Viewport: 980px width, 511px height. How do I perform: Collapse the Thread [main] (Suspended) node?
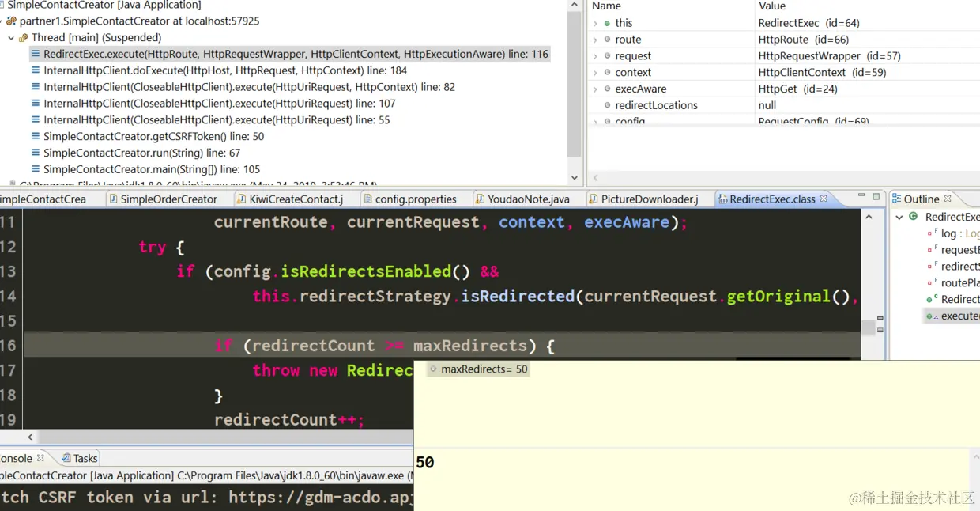click(11, 38)
